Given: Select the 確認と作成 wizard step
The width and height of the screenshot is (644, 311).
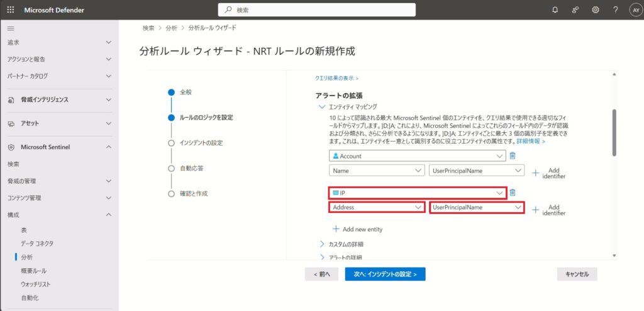Looking at the screenshot, I should click(x=194, y=194).
